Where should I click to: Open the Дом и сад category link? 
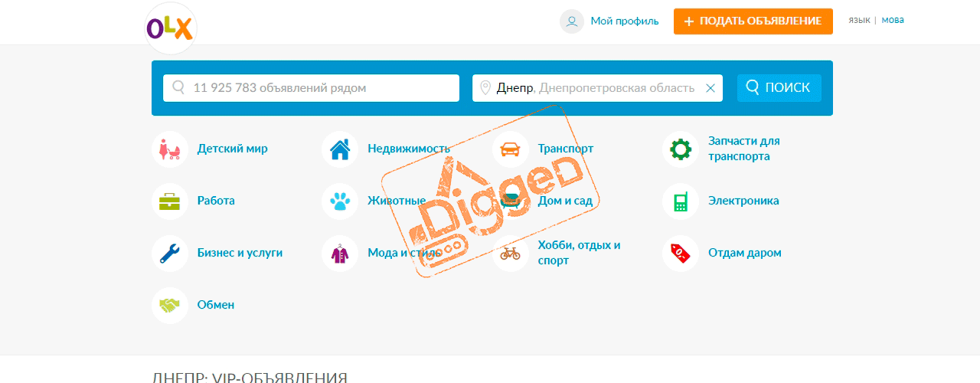coord(565,201)
